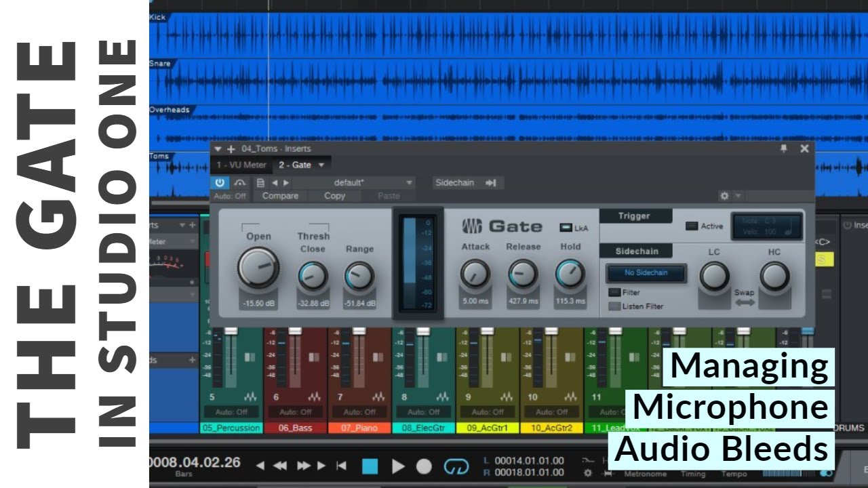868x488 pixels.
Task: Toggle the Loop button in transport
Action: tap(456, 466)
